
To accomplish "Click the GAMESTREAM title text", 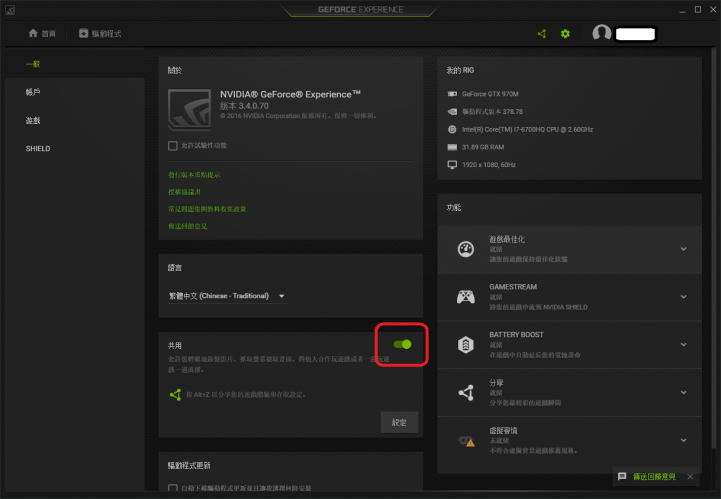I will (513, 287).
